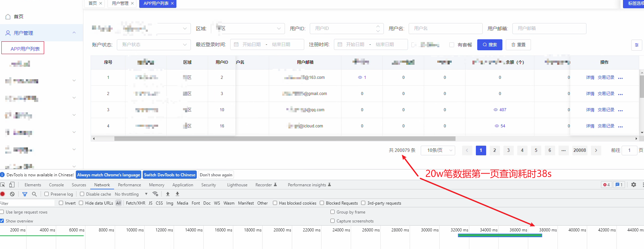644x249 pixels.
Task: Enable Preserve log checkbox
Action: click(47, 194)
